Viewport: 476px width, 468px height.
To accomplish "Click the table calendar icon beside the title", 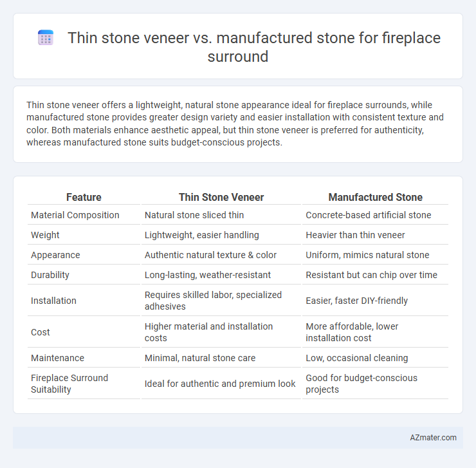I will click(46, 38).
